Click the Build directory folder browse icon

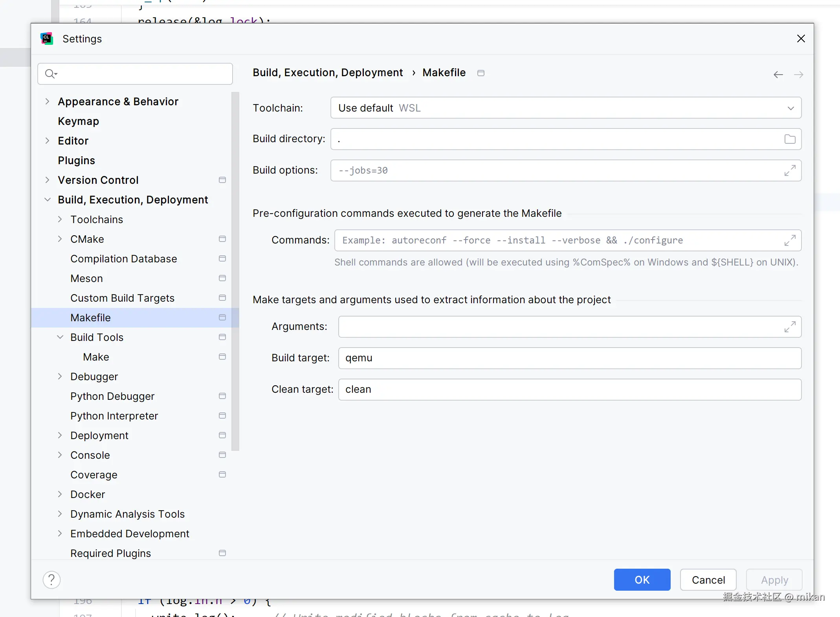click(x=790, y=139)
